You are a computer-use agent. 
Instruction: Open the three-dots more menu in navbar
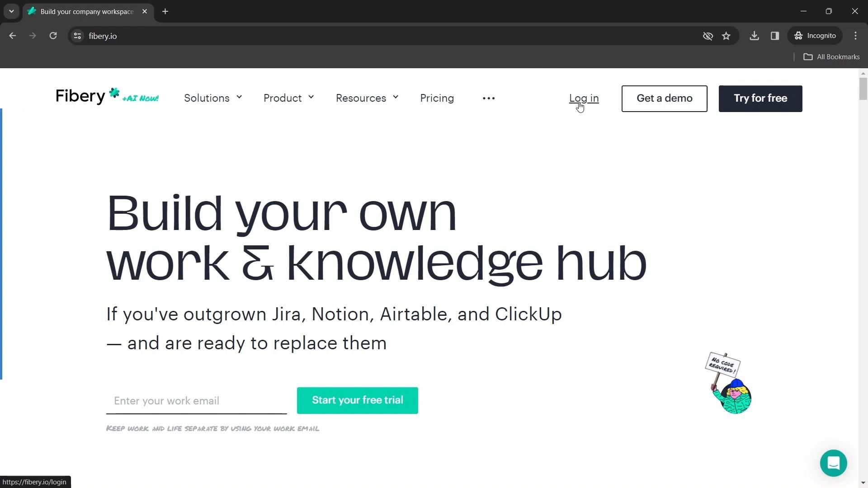(489, 98)
